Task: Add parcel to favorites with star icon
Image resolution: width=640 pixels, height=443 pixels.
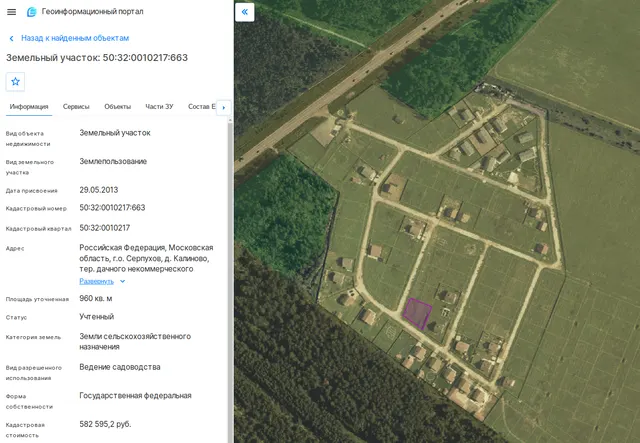Action: click(x=16, y=82)
